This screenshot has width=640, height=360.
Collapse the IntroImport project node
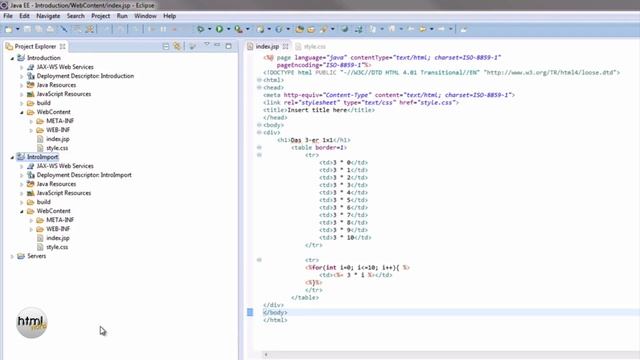point(12,157)
